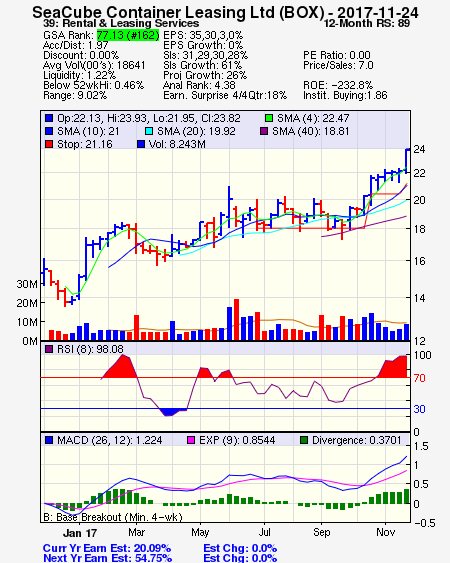Screen dimensions: 450x563
Task: Click the highlighted GSA Rank 77.13 value
Action: coord(128,35)
